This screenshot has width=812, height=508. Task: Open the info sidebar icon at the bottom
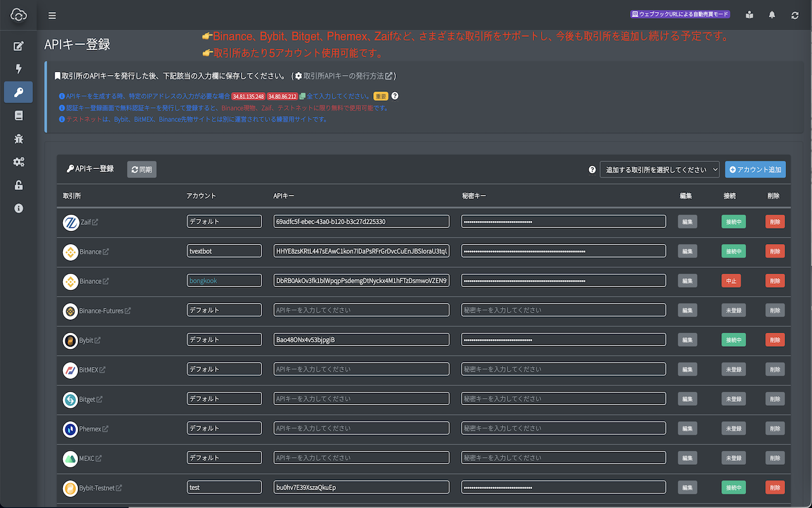pos(18,208)
